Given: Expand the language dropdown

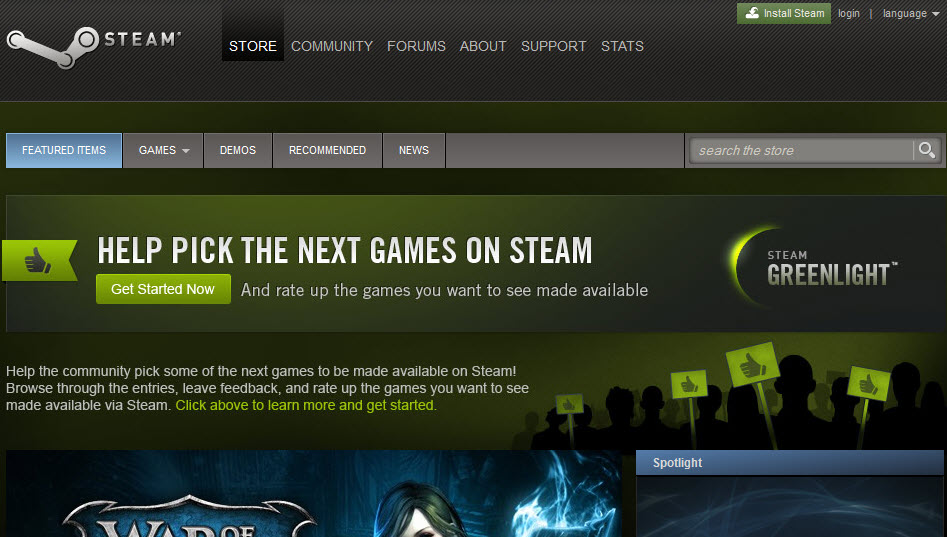Looking at the screenshot, I should pyautogui.click(x=910, y=13).
